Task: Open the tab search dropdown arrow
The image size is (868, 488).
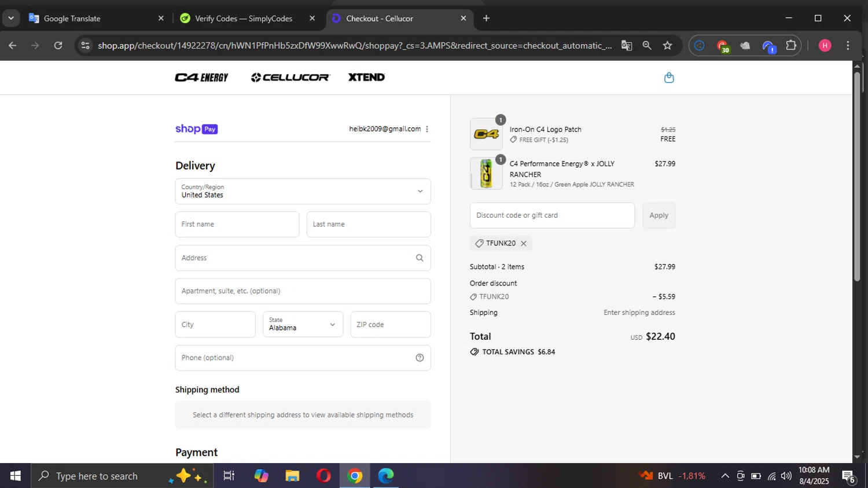Action: pyautogui.click(x=10, y=19)
